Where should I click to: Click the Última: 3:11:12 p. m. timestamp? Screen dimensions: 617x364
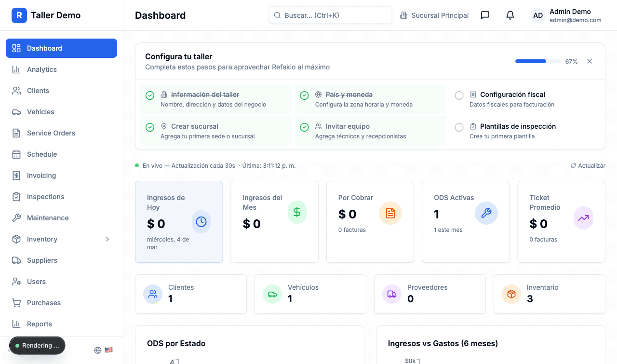269,165
